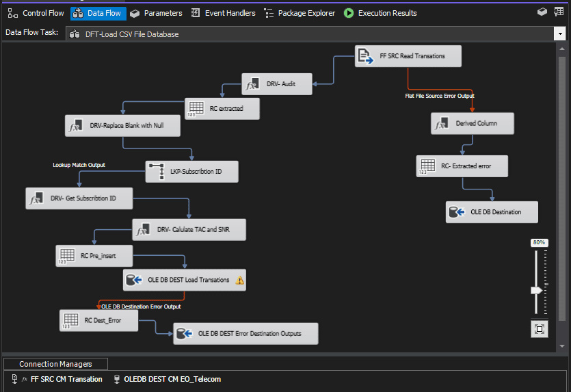Image resolution: width=571 pixels, height=392 pixels.
Task: Open the Event Handlers tab
Action: [x=223, y=13]
